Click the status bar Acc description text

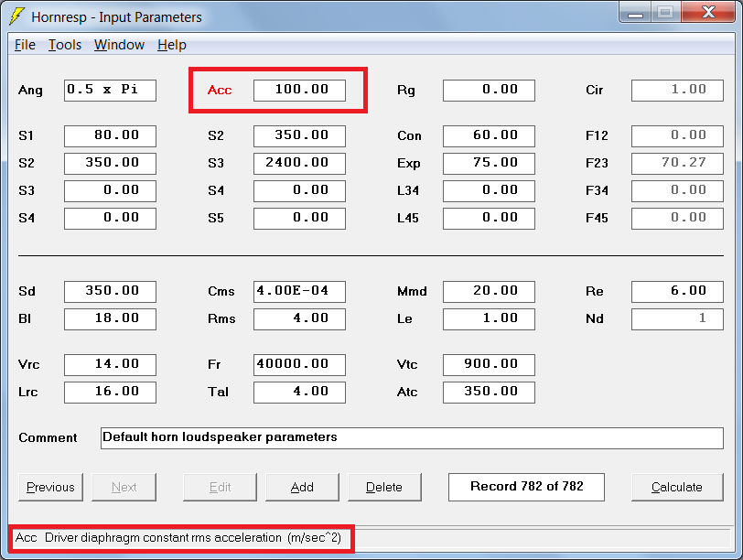(x=178, y=538)
